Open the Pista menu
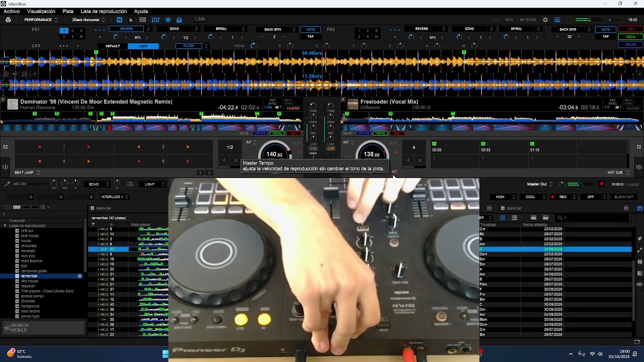The image size is (644, 362). pos(68,11)
